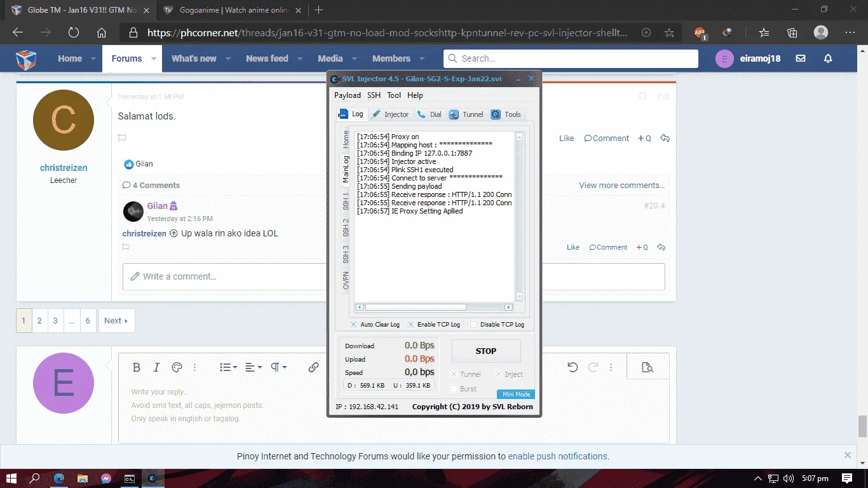Switch to the Injector tab

[x=390, y=114]
